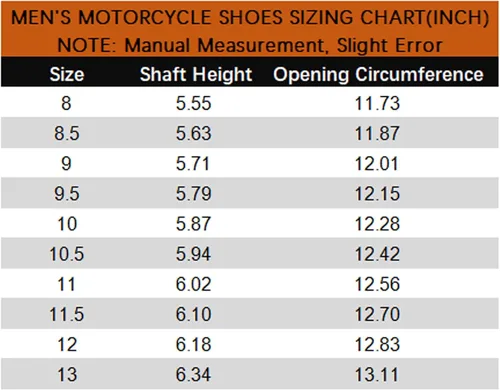Select shaft height value 6.18
Image resolution: width=500 pixels, height=390 pixels.
tap(193, 344)
